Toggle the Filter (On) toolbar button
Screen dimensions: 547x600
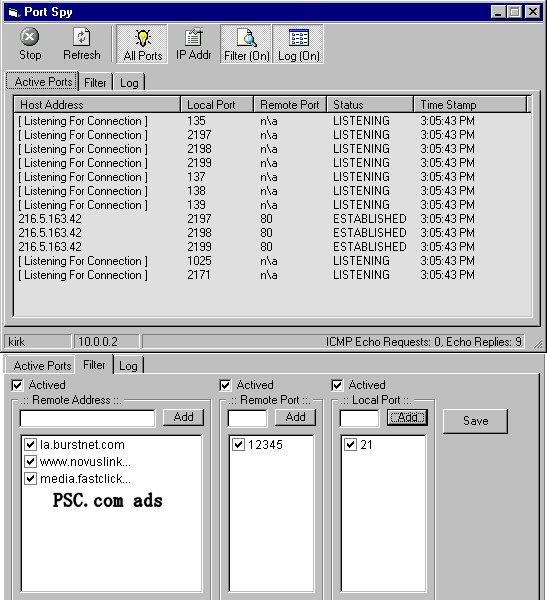(247, 44)
